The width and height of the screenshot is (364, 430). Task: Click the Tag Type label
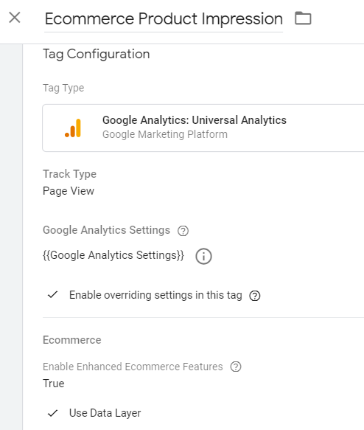pyautogui.click(x=63, y=88)
